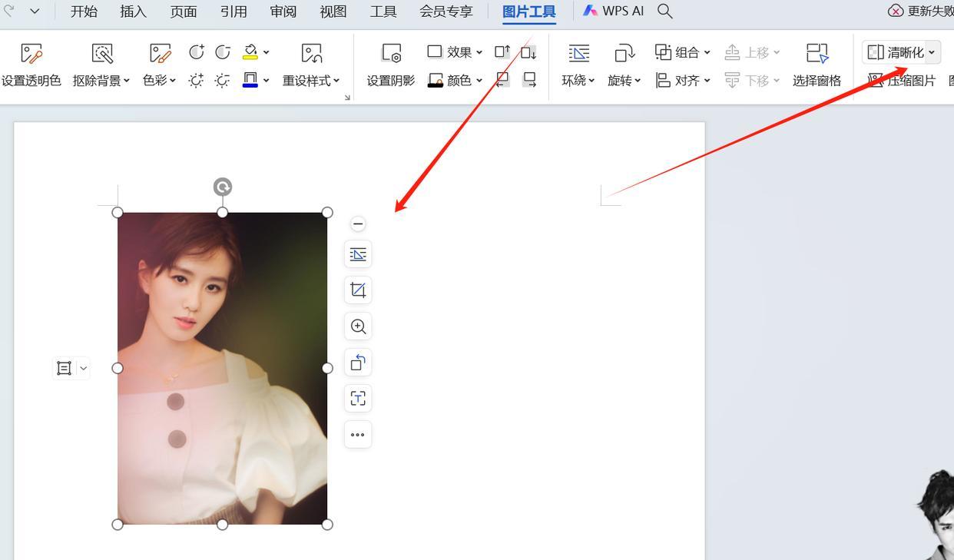Image resolution: width=954 pixels, height=560 pixels.
Task: Open WPS AI from the tab bar
Action: click(613, 12)
